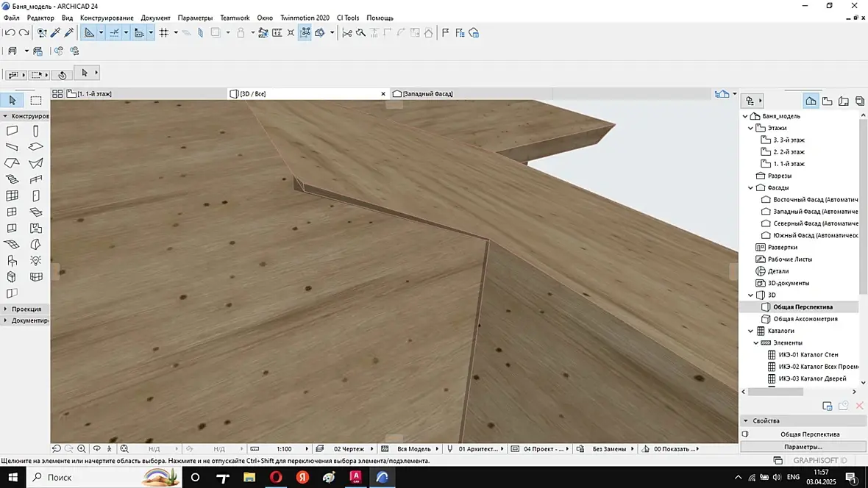Click the scissors Trim icon
The height and width of the screenshot is (488, 868).
click(347, 32)
